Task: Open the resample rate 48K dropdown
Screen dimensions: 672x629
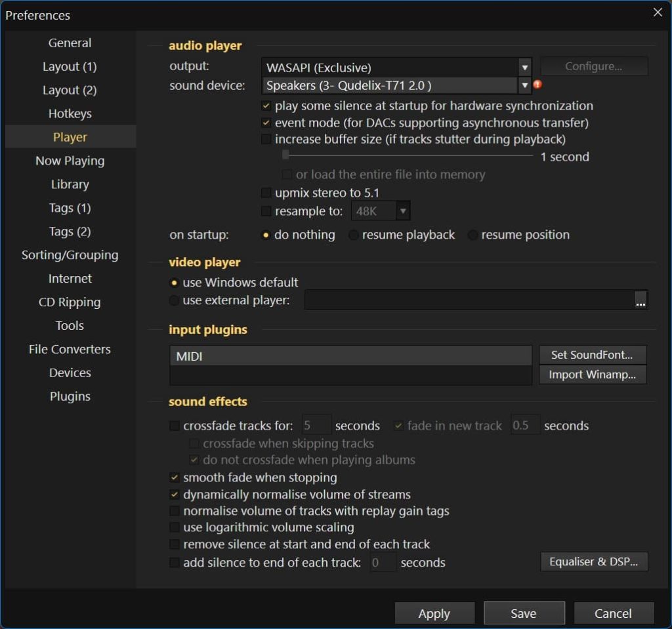Action: [x=403, y=211]
